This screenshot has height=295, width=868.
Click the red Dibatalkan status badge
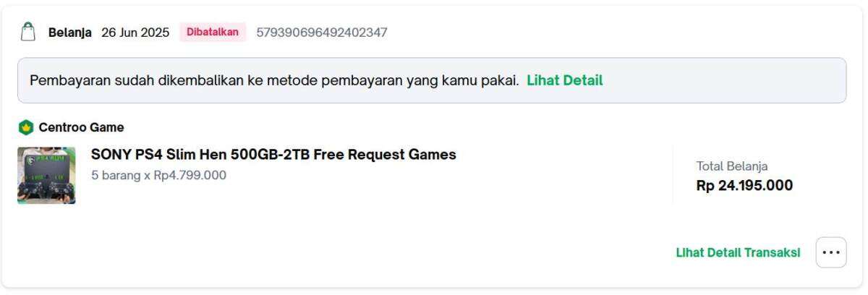[213, 32]
